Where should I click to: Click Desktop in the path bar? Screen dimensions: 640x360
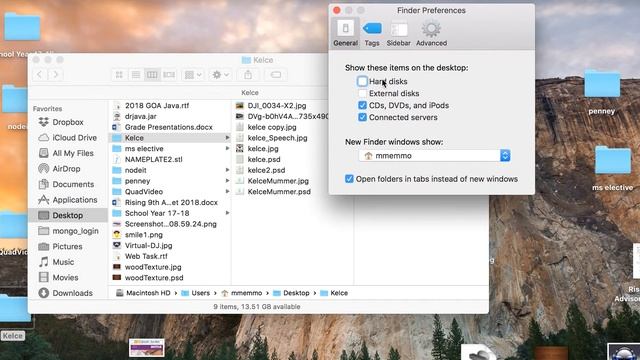pos(291,293)
